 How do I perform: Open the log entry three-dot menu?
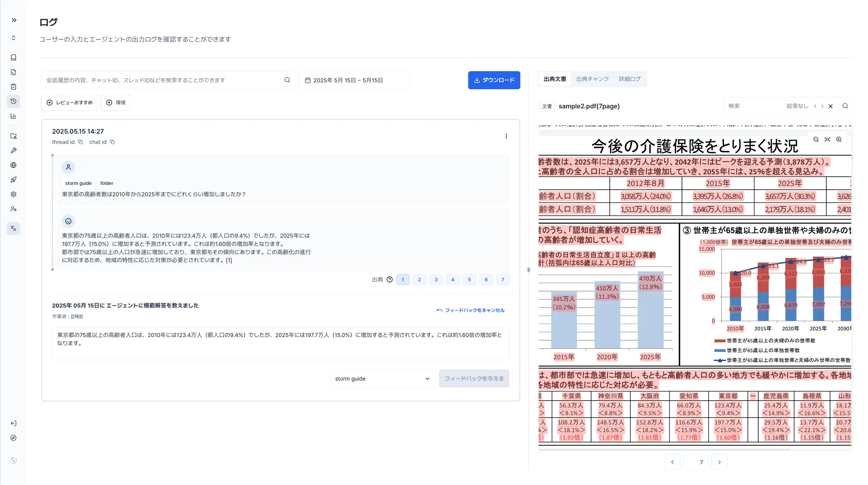[506, 136]
